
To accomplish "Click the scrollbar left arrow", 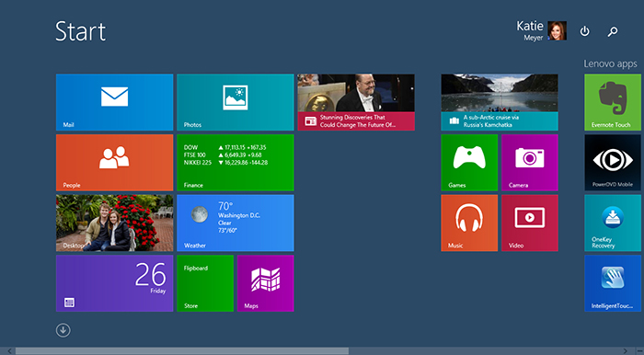I will [9, 351].
